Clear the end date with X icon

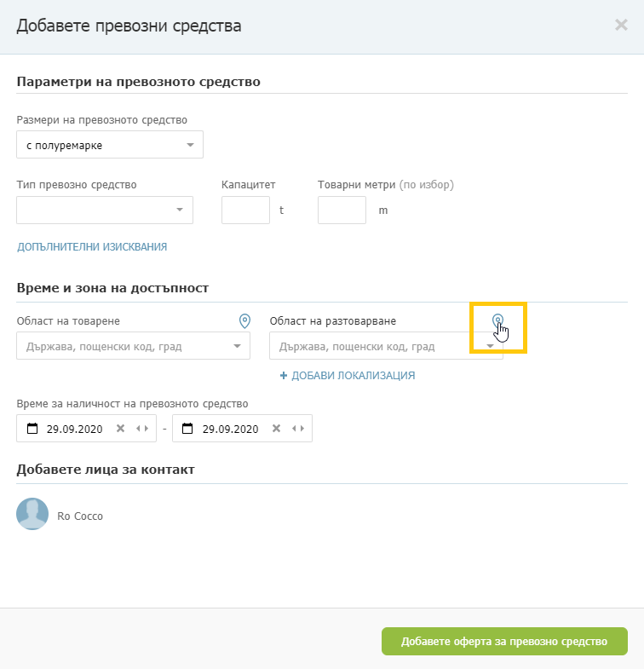276,428
